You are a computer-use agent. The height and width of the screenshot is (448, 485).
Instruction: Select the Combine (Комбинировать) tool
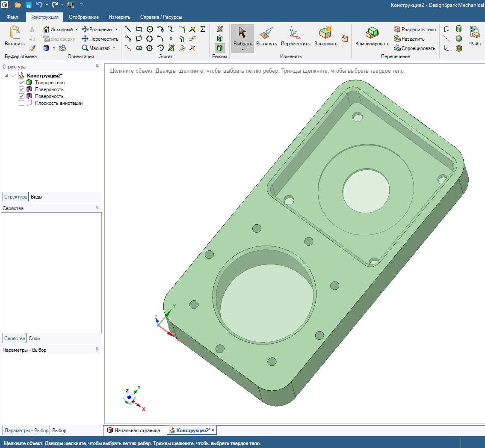coord(372,36)
